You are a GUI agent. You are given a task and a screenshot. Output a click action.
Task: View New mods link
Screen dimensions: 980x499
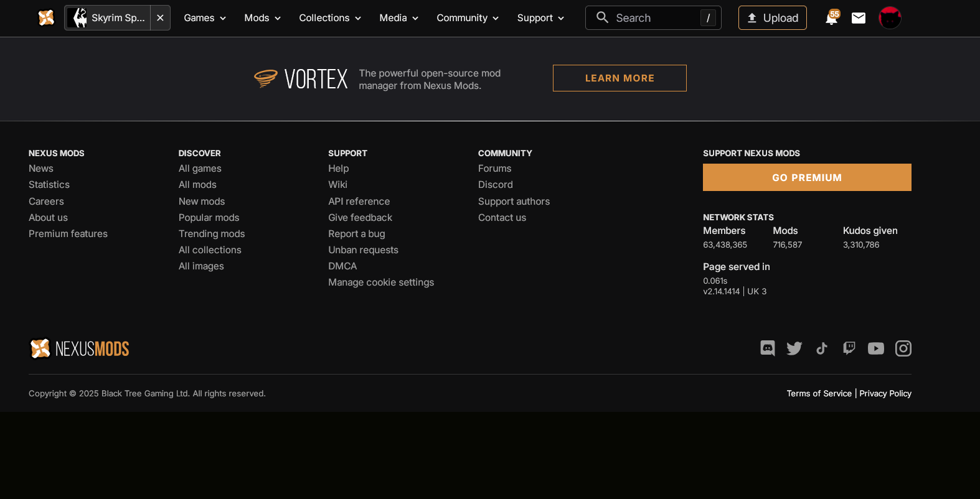tap(202, 202)
